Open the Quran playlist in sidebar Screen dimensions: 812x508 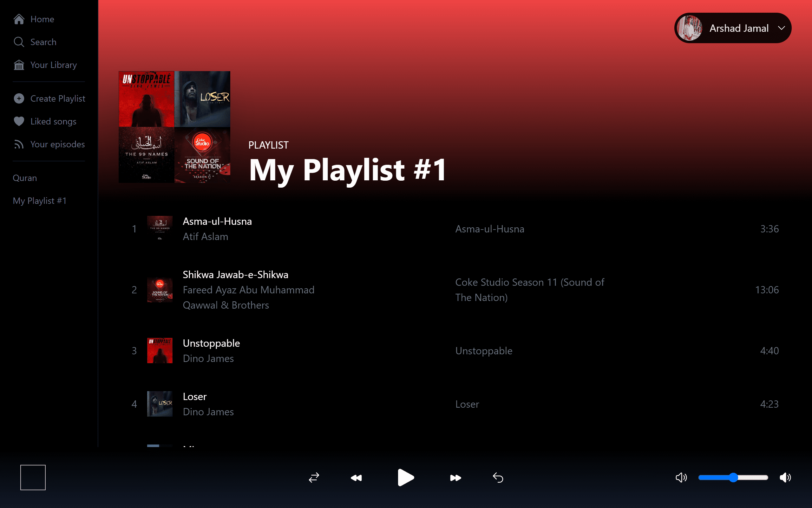point(25,178)
